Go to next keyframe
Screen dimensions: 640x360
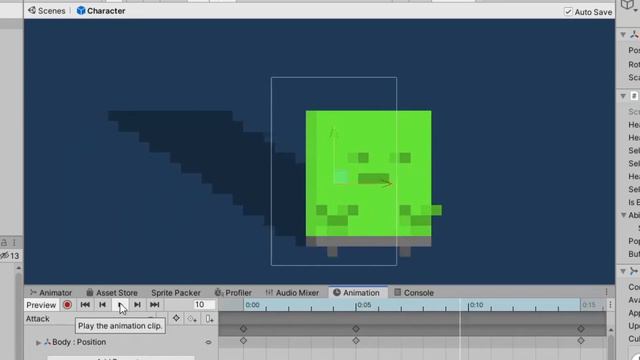[138, 305]
